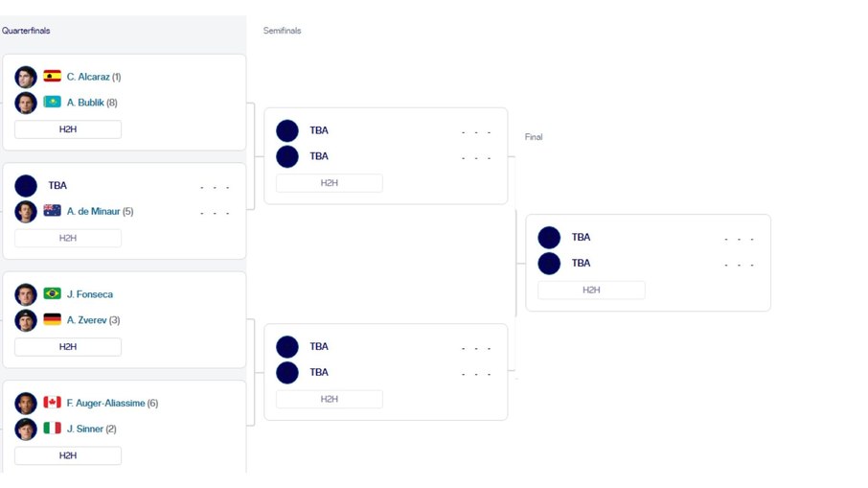
Task: Click the Canada flag beside Auger-Aliassime
Action: pyautogui.click(x=52, y=403)
